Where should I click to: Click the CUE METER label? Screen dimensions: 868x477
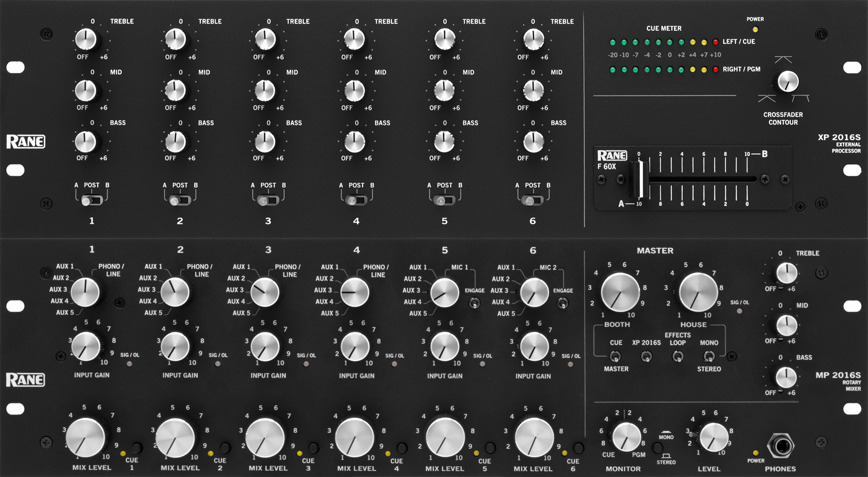(664, 28)
